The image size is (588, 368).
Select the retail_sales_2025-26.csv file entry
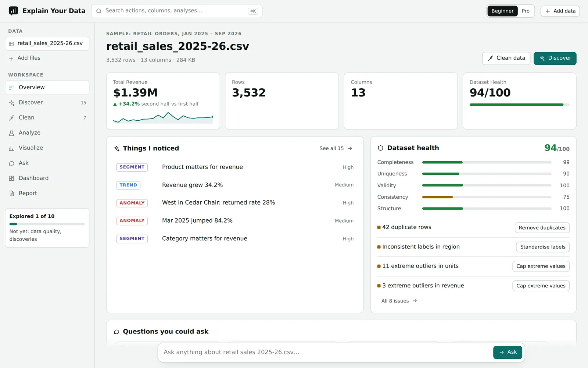[47, 43]
